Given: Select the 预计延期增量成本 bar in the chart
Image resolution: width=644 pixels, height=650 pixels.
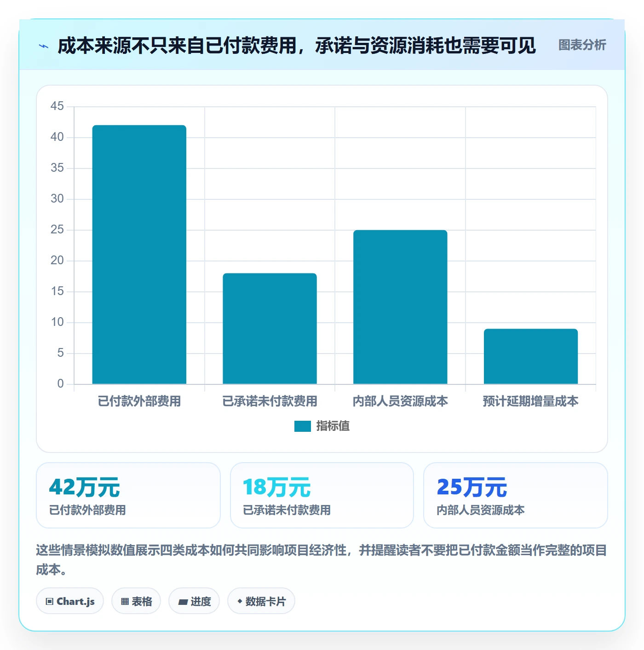Looking at the screenshot, I should tap(531, 356).
